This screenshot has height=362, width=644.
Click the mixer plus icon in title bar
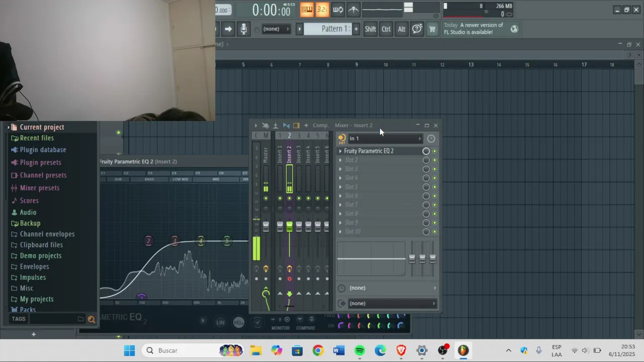coord(306,125)
